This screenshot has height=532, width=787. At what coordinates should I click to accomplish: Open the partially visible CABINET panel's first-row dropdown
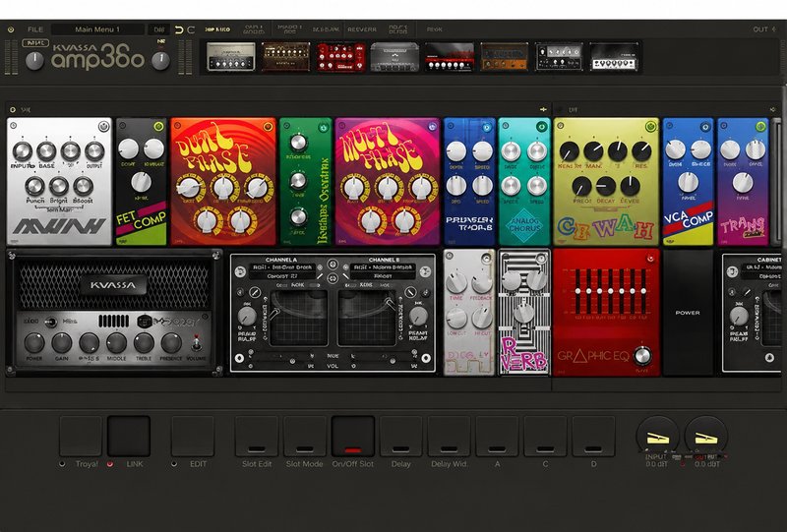[762, 268]
